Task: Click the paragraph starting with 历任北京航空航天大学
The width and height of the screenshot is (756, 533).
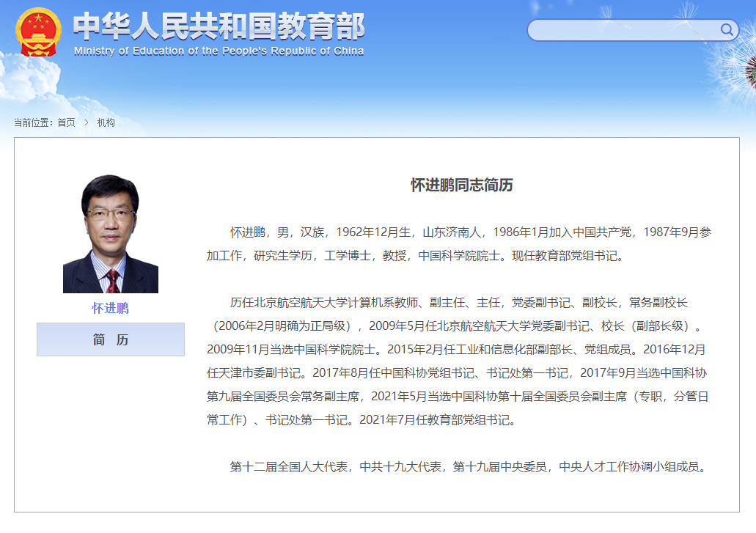Action: 458,361
